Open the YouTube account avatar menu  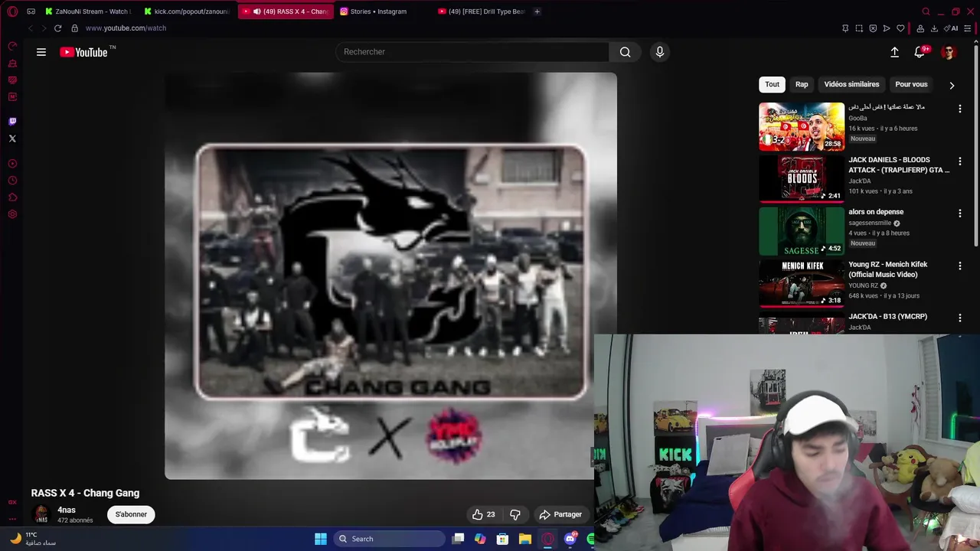(949, 52)
